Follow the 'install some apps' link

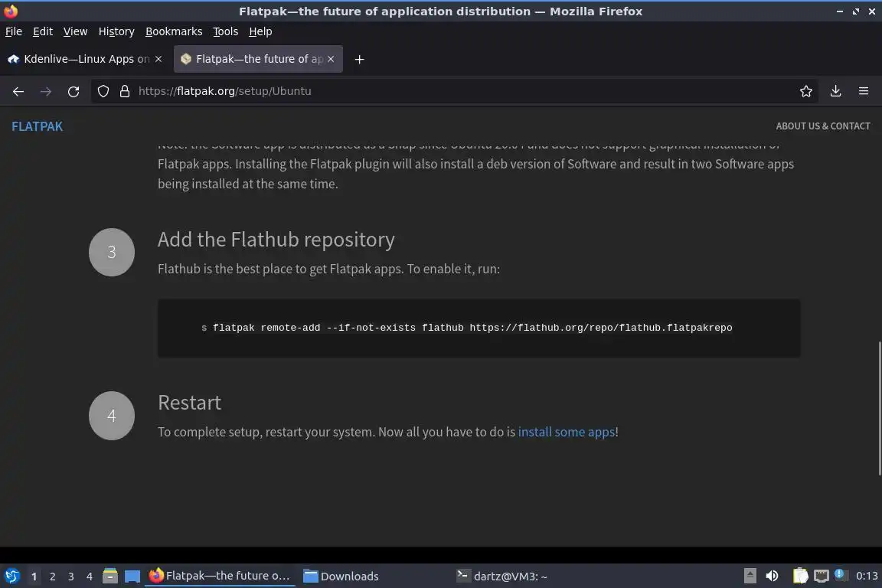567,432
